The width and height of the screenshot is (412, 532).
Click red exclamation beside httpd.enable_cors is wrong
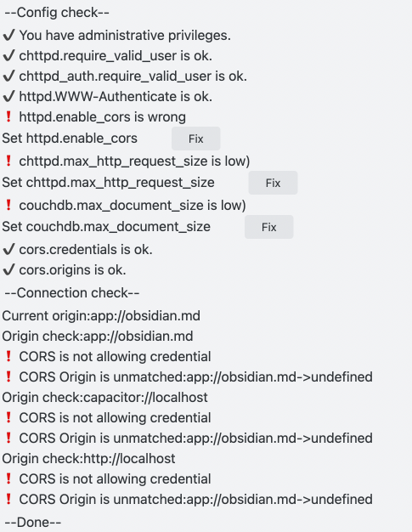(x=8, y=116)
